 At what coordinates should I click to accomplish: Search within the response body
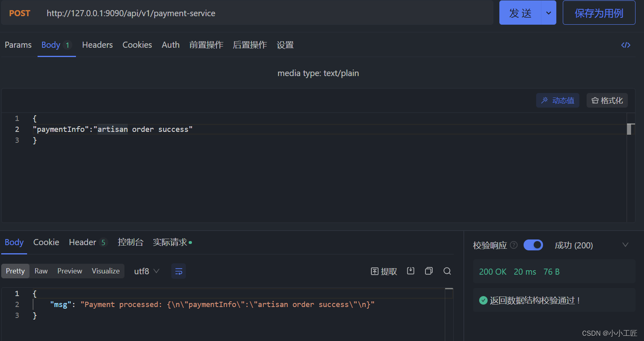(447, 271)
